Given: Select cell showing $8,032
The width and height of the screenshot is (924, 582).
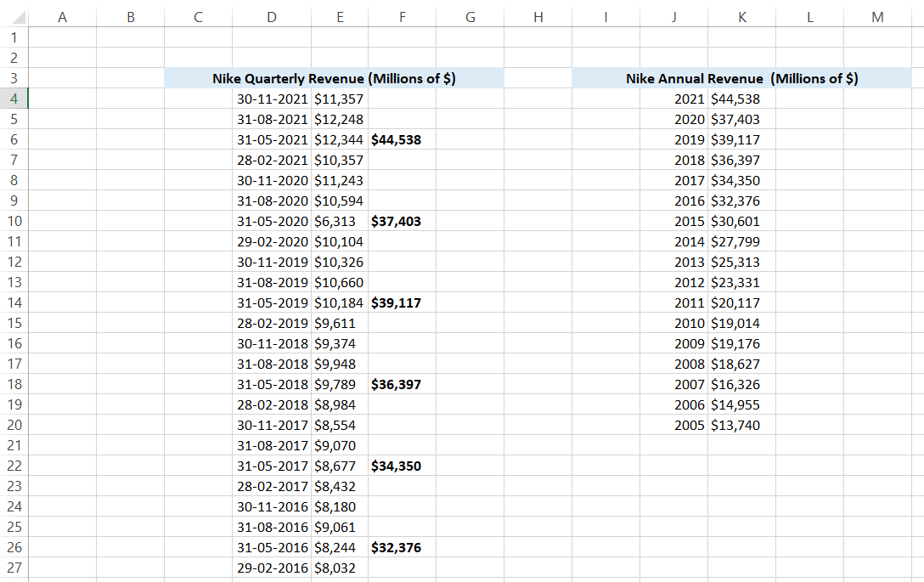Looking at the screenshot, I should coord(340,568).
